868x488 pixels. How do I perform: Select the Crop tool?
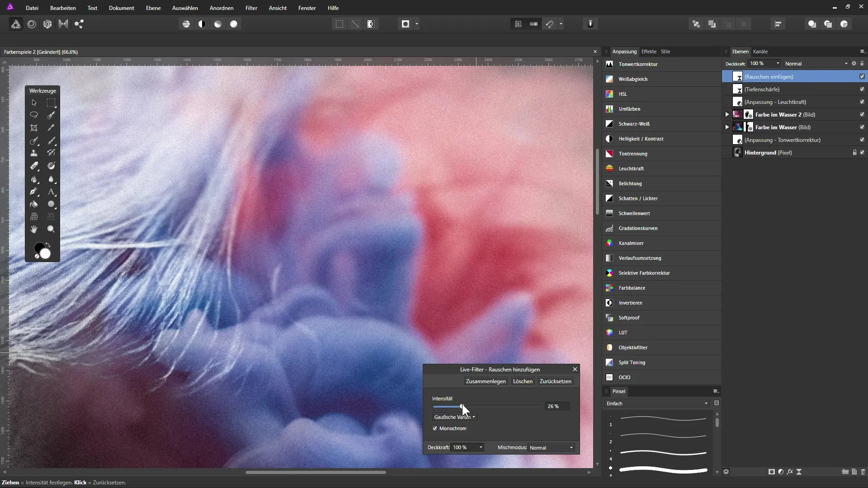(34, 128)
